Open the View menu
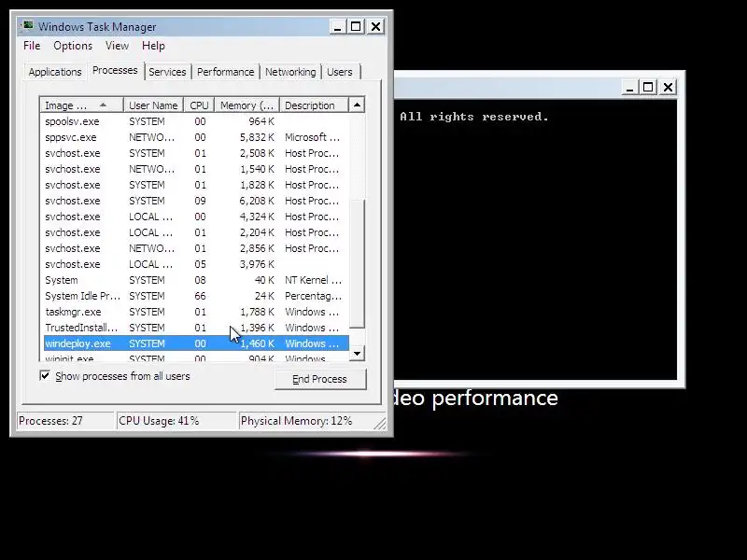The image size is (747, 560). [x=118, y=46]
